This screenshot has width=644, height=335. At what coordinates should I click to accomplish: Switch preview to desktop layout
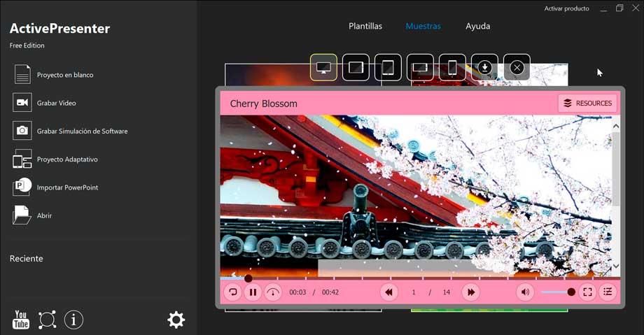[323, 67]
